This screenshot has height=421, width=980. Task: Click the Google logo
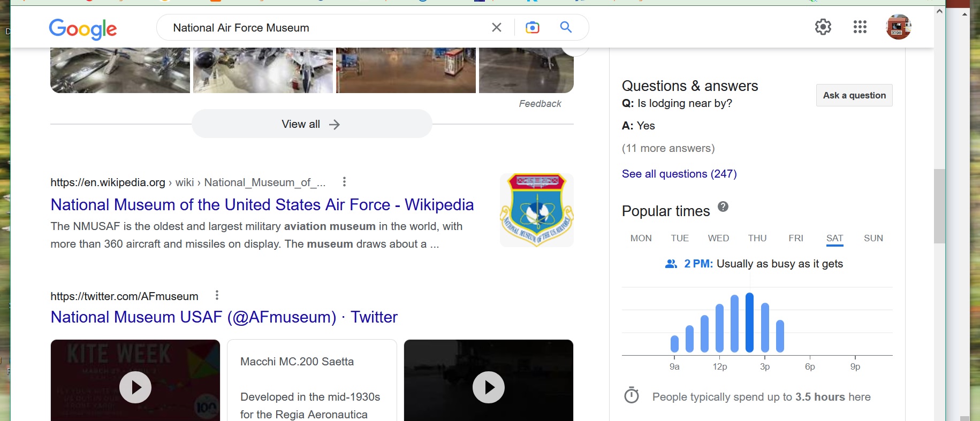[83, 29]
